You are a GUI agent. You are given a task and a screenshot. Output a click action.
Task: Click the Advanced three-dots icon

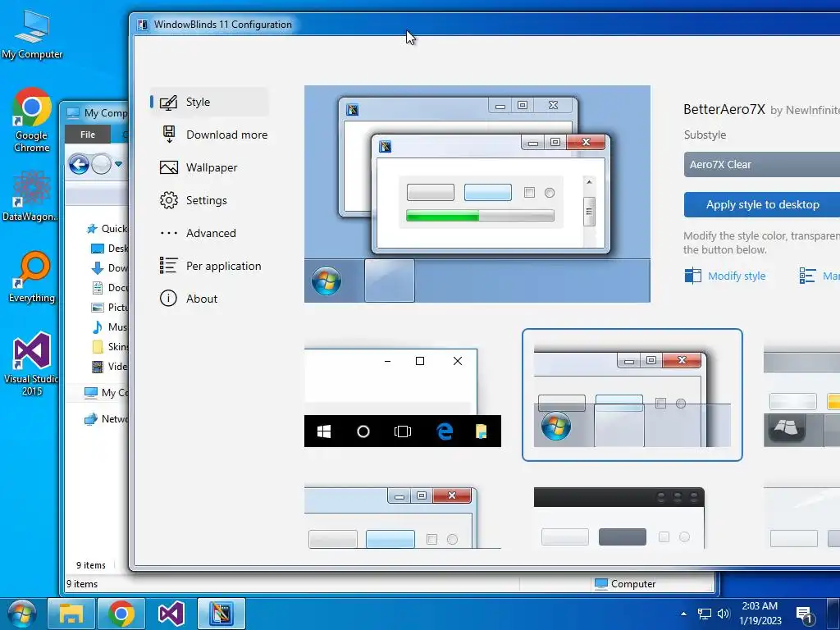(169, 233)
